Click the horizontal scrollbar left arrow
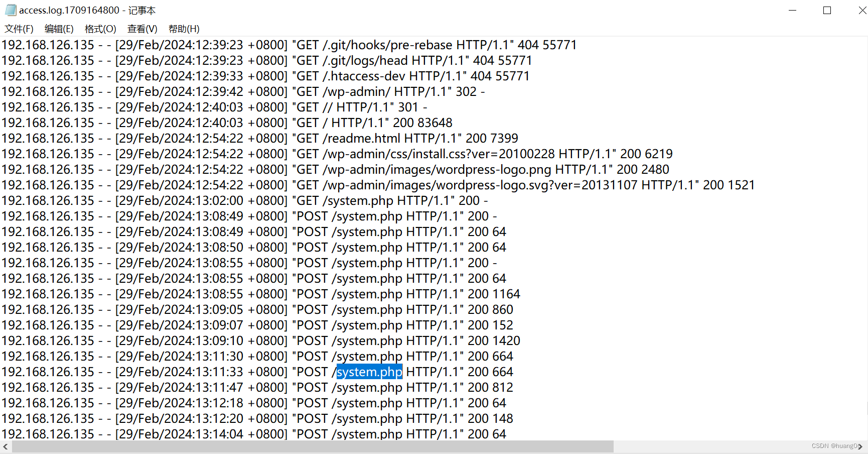The image size is (868, 454). [x=6, y=446]
